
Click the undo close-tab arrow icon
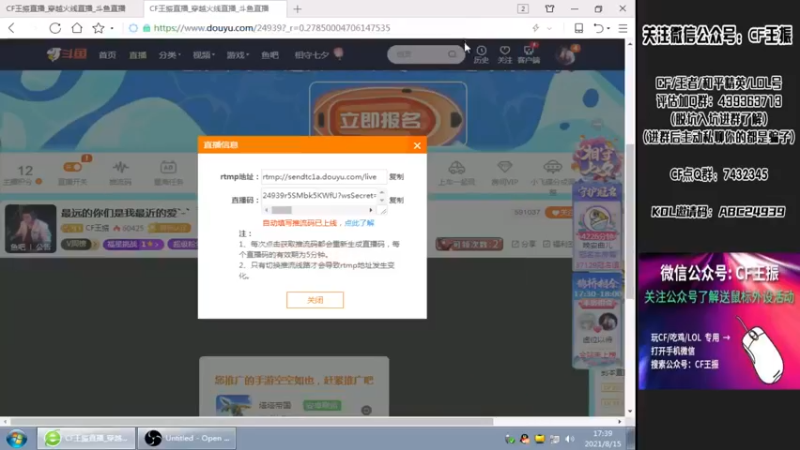pos(598,28)
